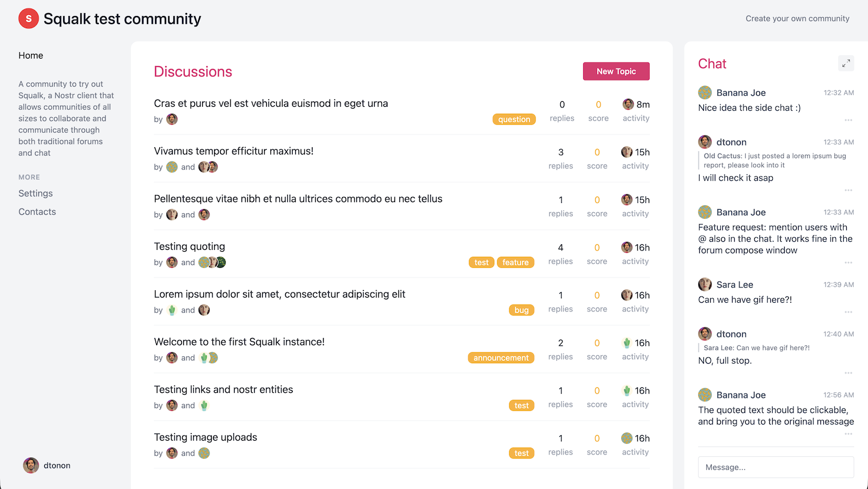Click cactus avatar under 'Lorem ipsum dolor' topic
Viewport: 868px width, 489px height.
pyautogui.click(x=172, y=310)
